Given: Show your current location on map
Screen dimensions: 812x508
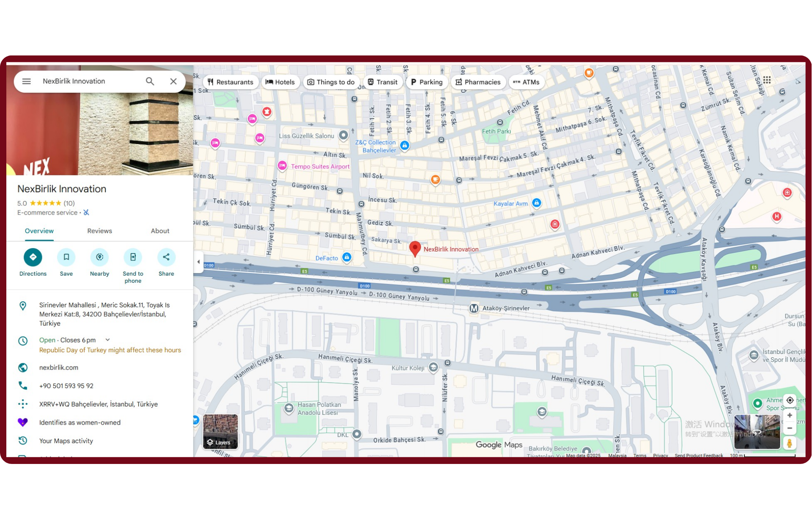Looking at the screenshot, I should pyautogui.click(x=790, y=400).
